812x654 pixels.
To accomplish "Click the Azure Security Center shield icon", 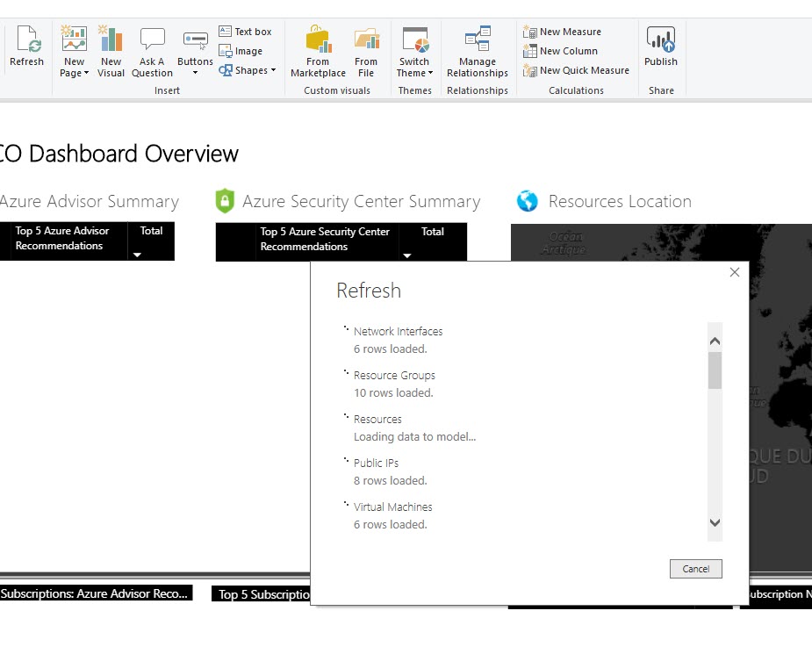I will pos(225,201).
